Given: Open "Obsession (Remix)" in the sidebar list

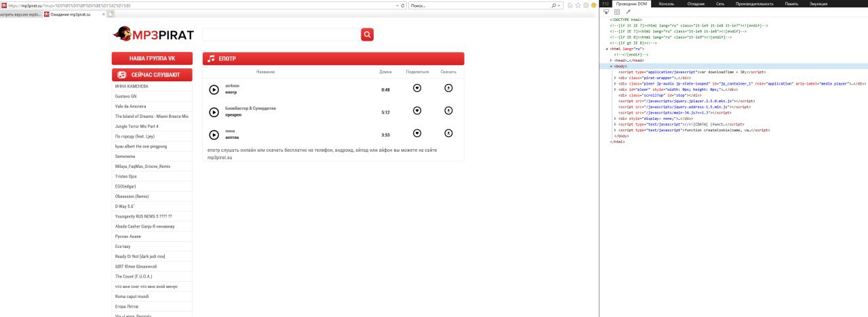Looking at the screenshot, I should 132,196.
